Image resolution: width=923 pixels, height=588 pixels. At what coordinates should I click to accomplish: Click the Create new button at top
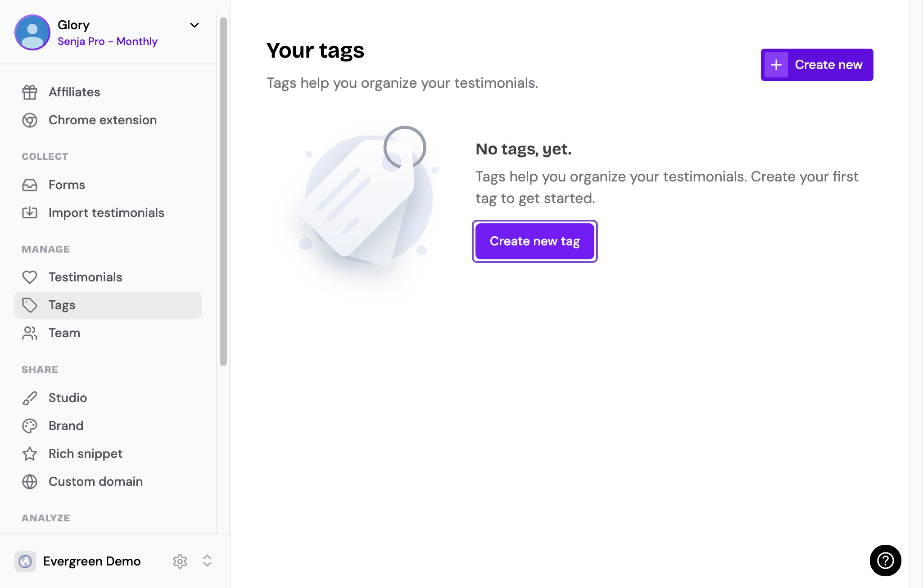817,65
